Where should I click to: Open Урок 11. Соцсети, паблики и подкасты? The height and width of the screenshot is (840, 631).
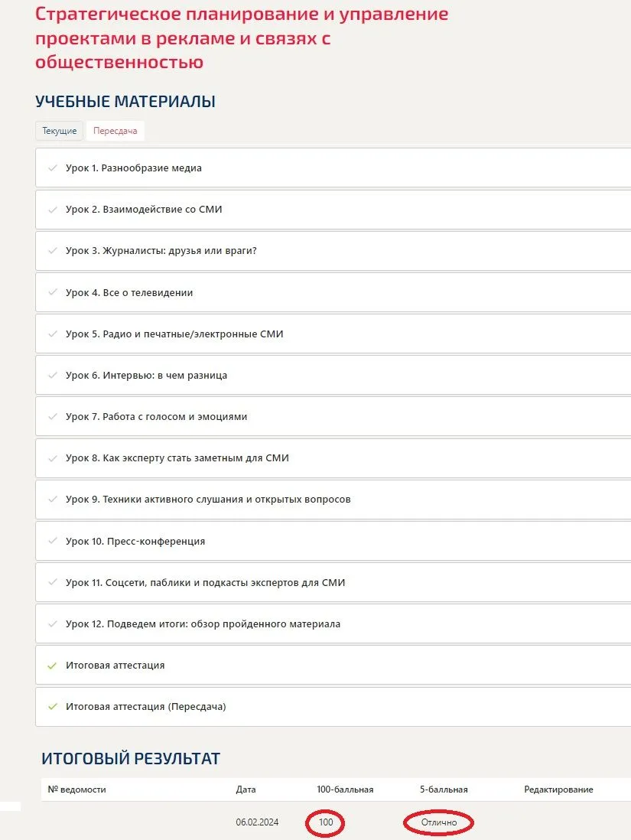point(333,582)
